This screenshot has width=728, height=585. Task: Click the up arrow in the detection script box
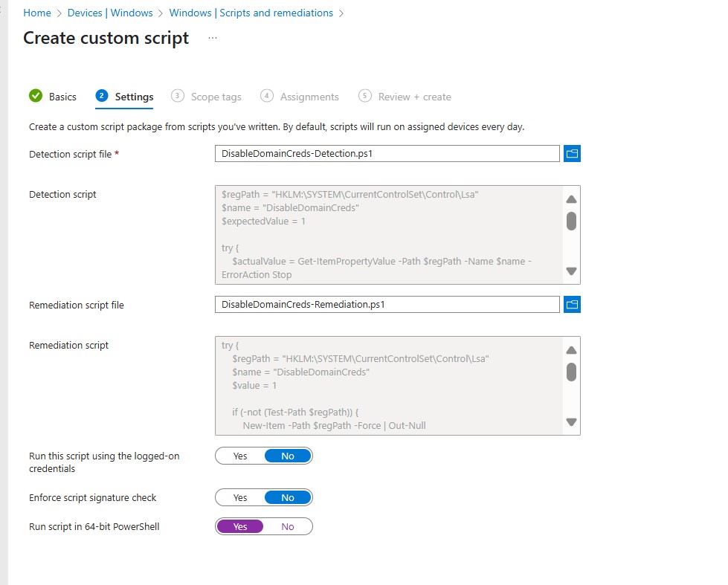(x=571, y=199)
